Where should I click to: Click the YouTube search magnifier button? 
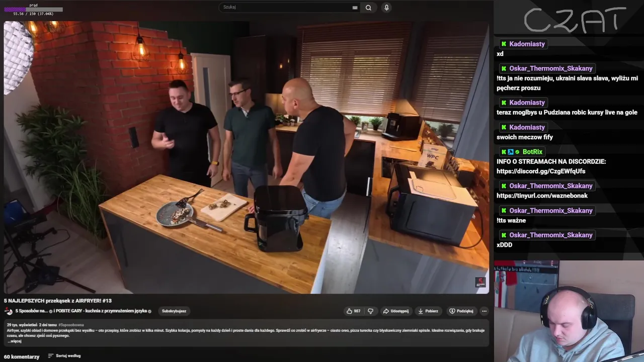[x=368, y=8]
